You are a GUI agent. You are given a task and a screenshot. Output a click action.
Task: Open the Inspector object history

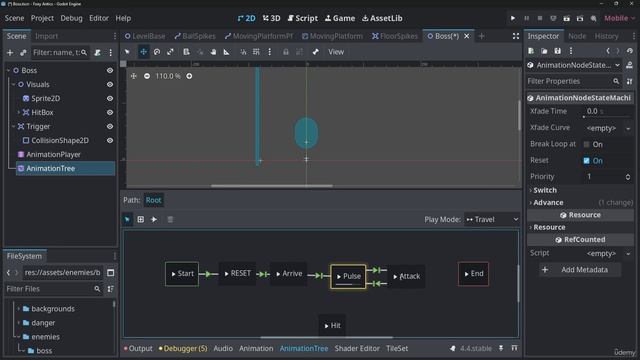tap(630, 51)
